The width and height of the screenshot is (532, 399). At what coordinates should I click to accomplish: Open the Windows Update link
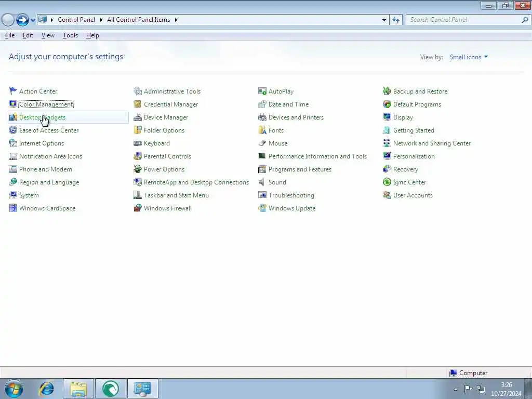[x=292, y=208]
